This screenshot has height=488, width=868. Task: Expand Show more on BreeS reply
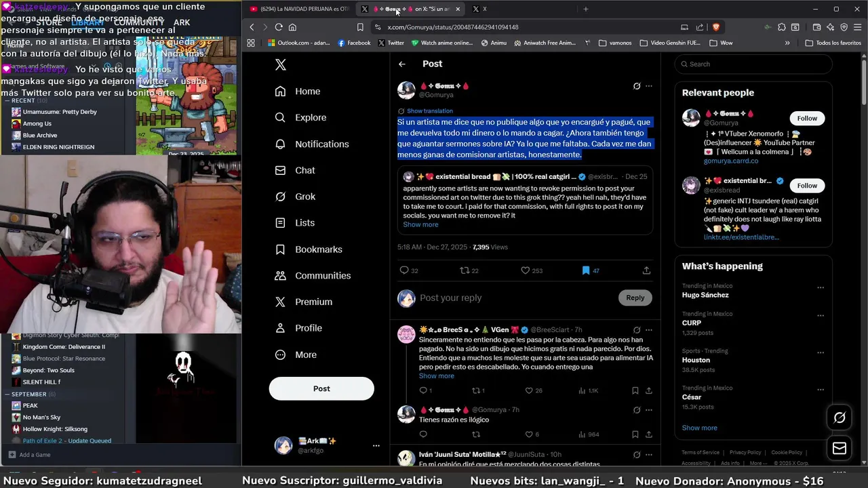click(436, 375)
